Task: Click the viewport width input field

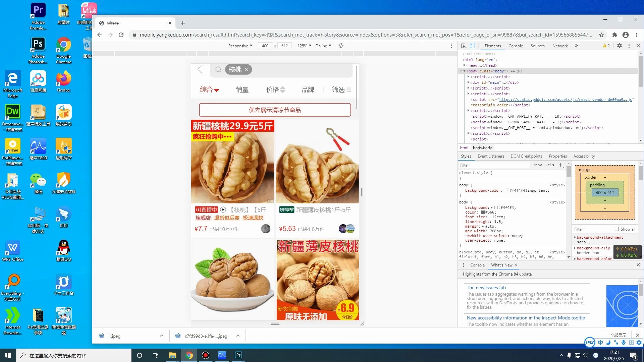Action: [265, 46]
